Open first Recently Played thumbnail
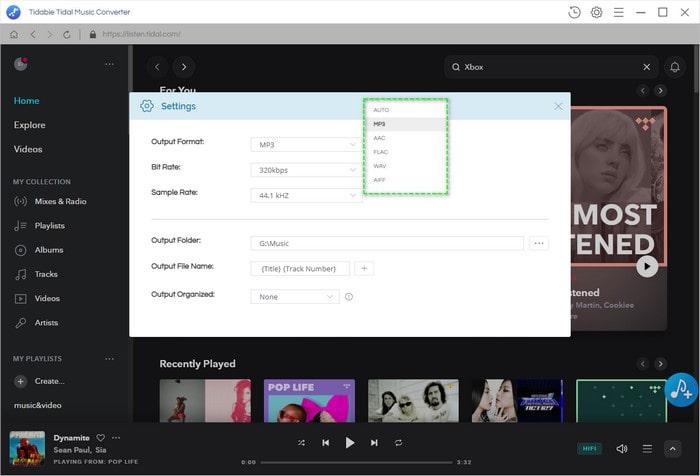The image size is (700, 476). point(205,401)
